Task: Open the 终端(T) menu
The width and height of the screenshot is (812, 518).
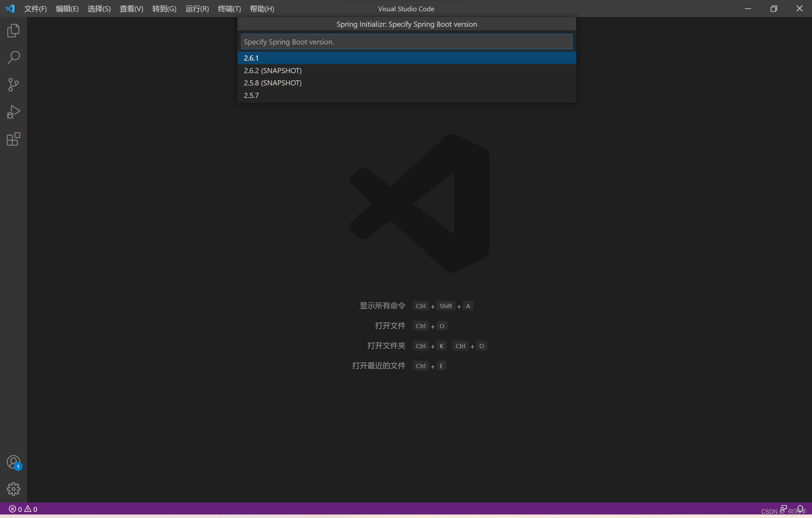Action: click(229, 9)
